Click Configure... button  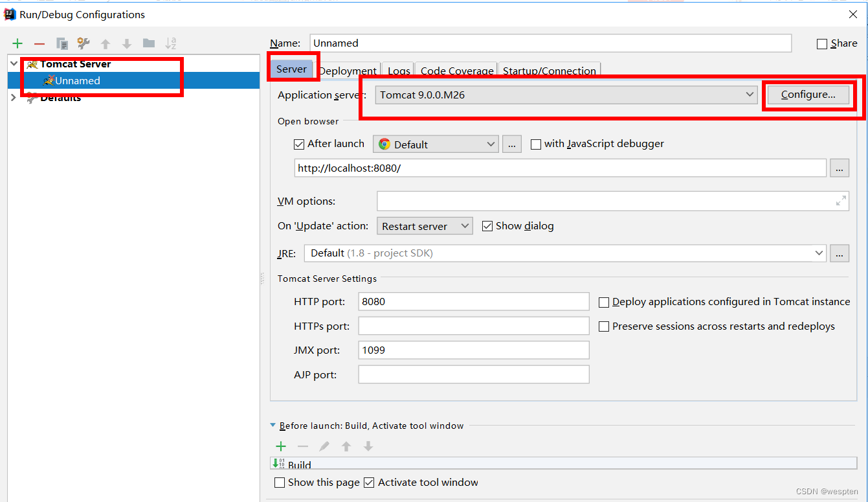coord(808,95)
